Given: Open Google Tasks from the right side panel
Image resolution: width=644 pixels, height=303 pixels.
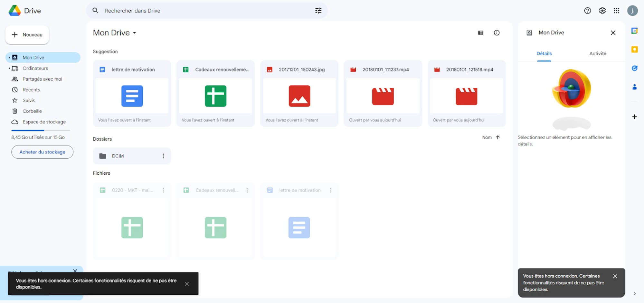Looking at the screenshot, I should click(635, 68).
